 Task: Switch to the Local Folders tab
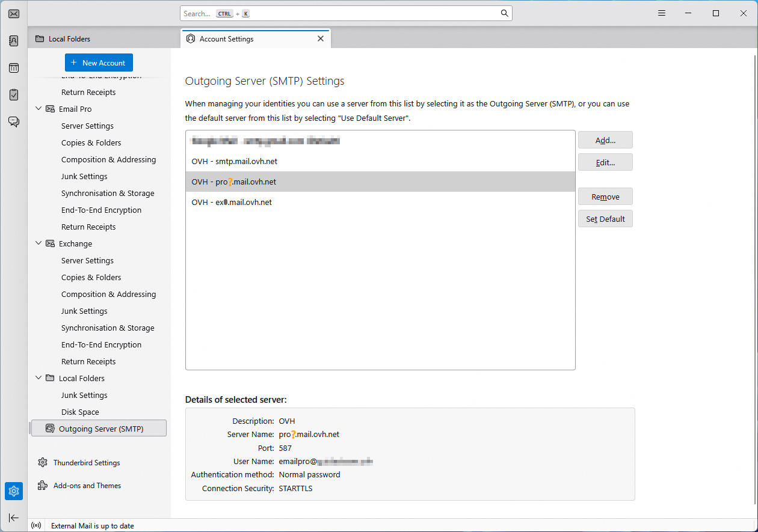69,39
